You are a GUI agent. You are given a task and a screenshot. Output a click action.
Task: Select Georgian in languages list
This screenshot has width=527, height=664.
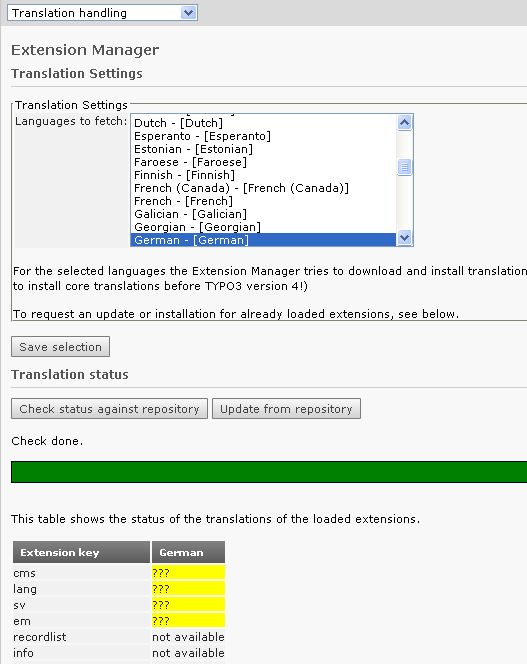coord(264,227)
